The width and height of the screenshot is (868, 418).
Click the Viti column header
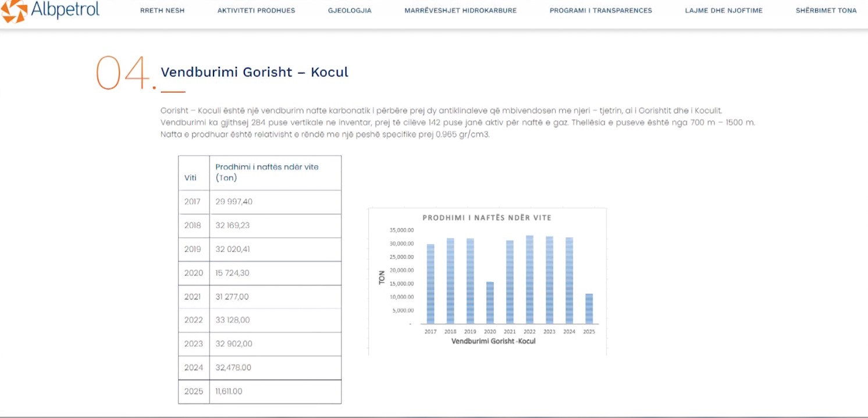191,178
